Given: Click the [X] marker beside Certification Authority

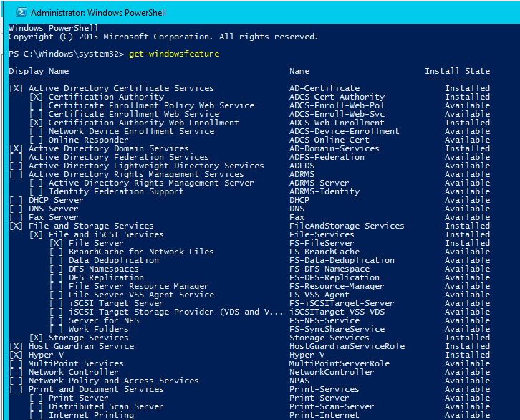Looking at the screenshot, I should (36, 97).
